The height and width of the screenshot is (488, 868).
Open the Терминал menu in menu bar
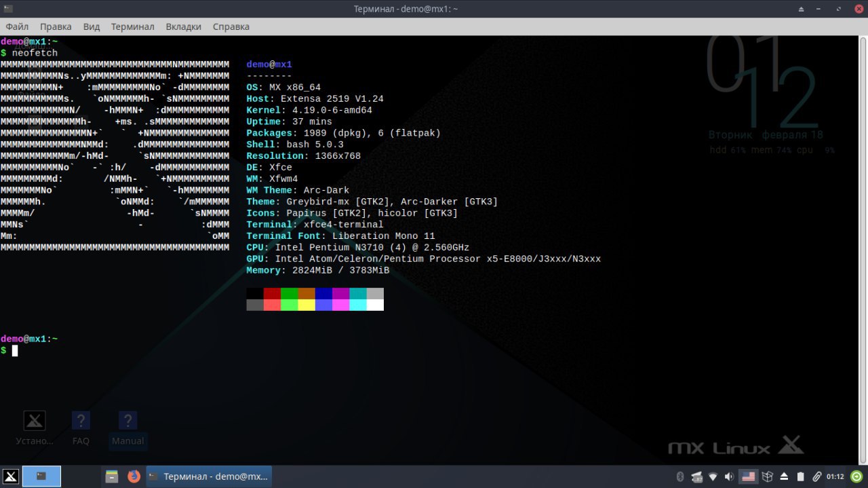[x=133, y=26]
